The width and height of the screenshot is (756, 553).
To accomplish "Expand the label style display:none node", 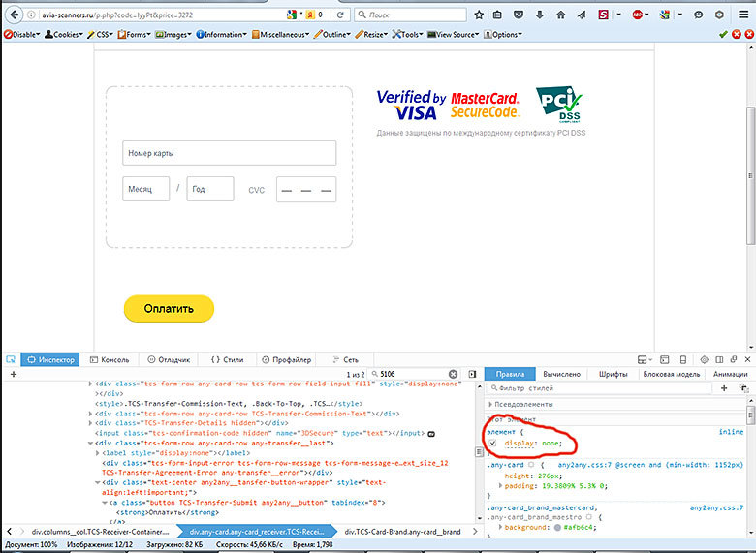I will tap(97, 453).
